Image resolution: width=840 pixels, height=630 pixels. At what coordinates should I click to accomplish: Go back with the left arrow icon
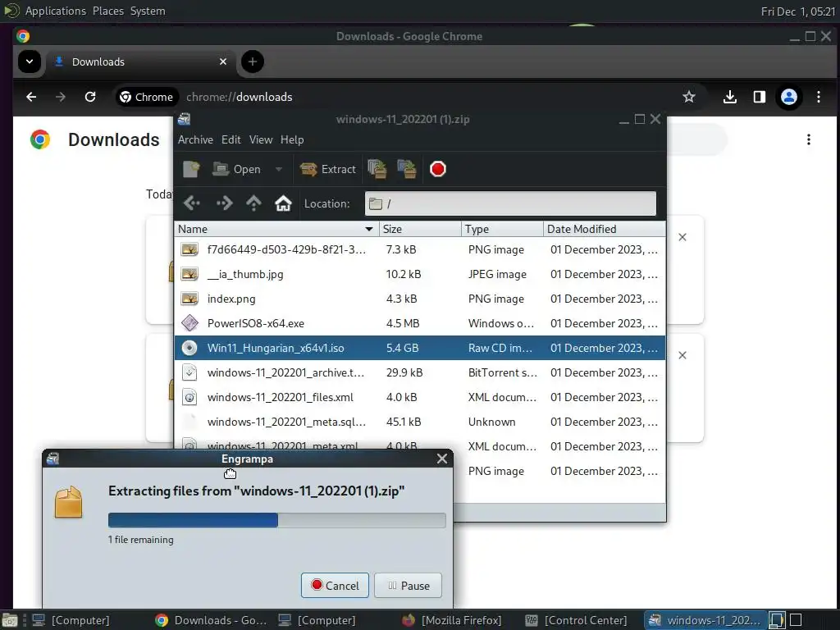point(192,203)
